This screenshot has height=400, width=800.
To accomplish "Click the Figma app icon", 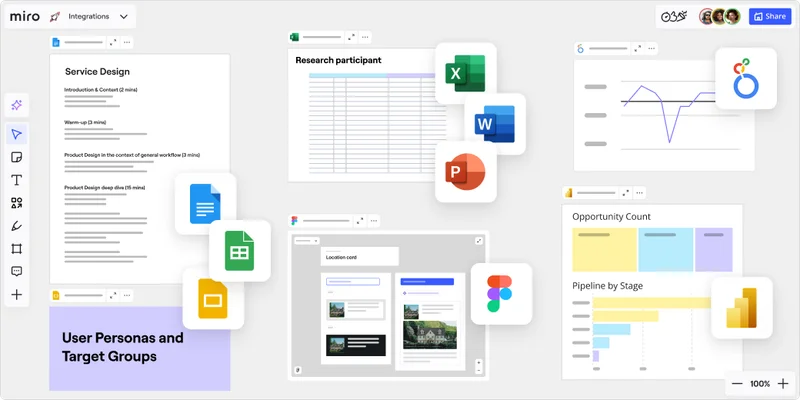I will coord(501,294).
